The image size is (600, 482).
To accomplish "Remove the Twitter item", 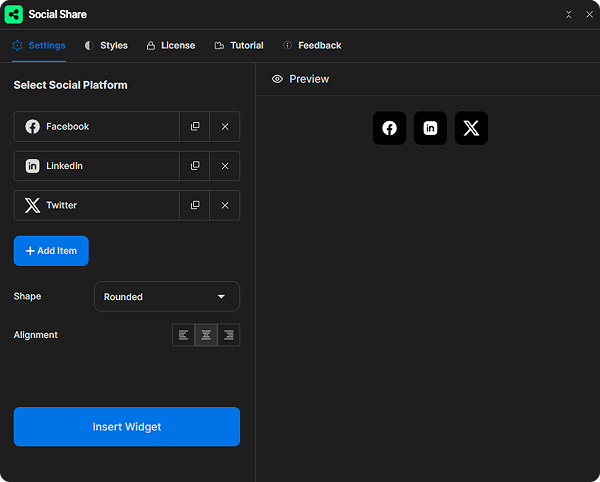I will pos(225,205).
